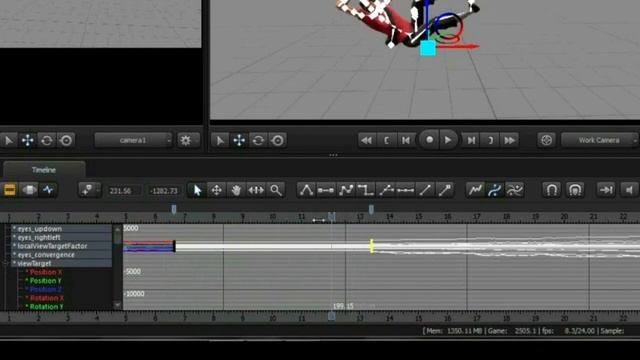Toggle the jagged curve display icon
This screenshot has height=360, width=640.
(x=475, y=190)
